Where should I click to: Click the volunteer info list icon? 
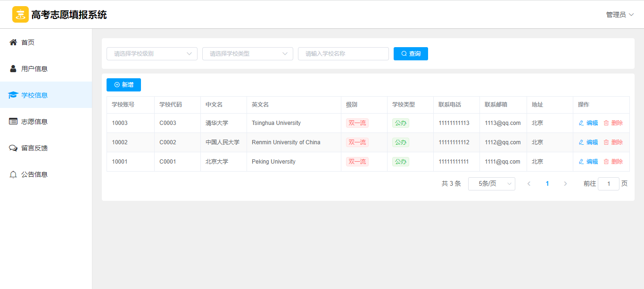[x=13, y=122]
